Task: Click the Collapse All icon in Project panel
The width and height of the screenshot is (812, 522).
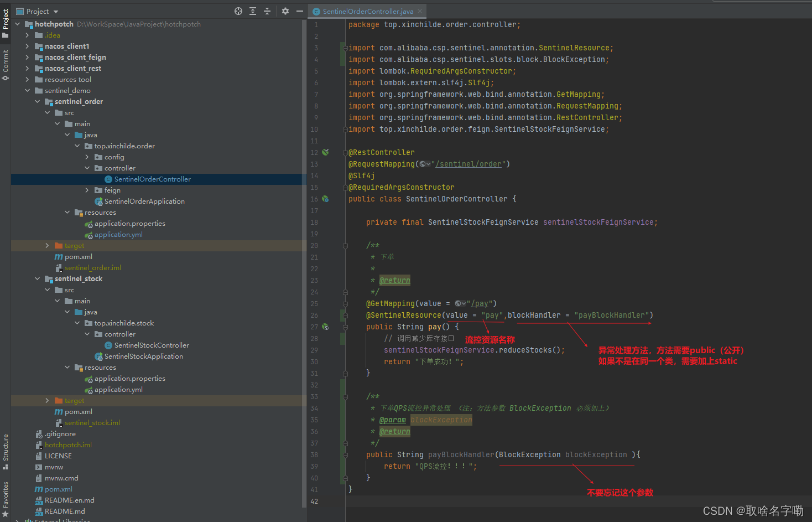Action: coord(267,11)
